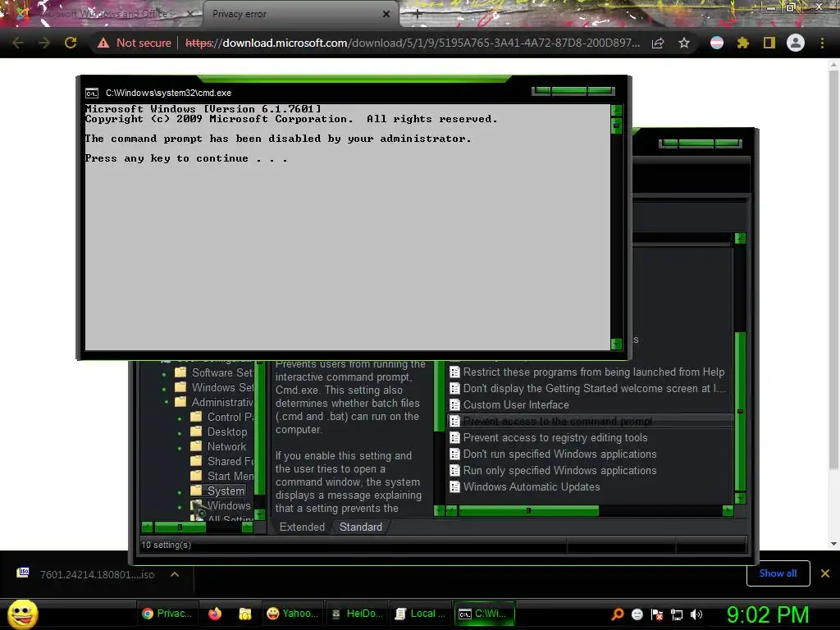Screen dimensions: 840x630
Task: Switch to the Chrome Privacy taskbar button
Action: (x=167, y=614)
